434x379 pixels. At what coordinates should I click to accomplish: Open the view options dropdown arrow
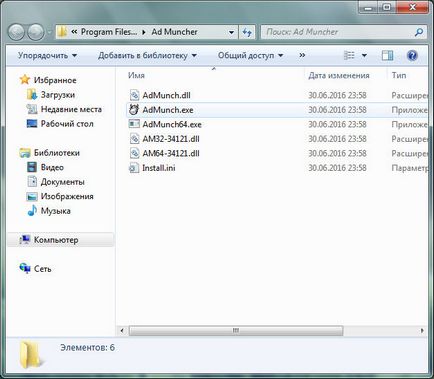(364, 55)
